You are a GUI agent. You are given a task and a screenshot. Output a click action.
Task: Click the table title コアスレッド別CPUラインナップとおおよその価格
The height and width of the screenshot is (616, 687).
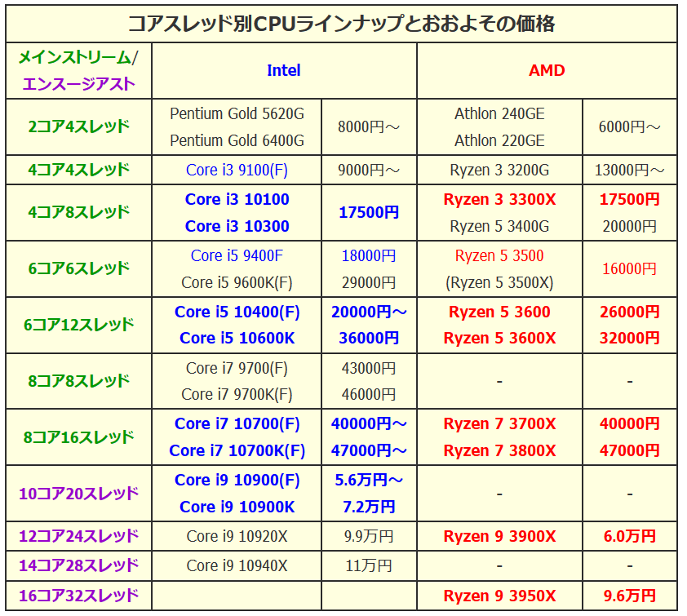tap(341, 24)
